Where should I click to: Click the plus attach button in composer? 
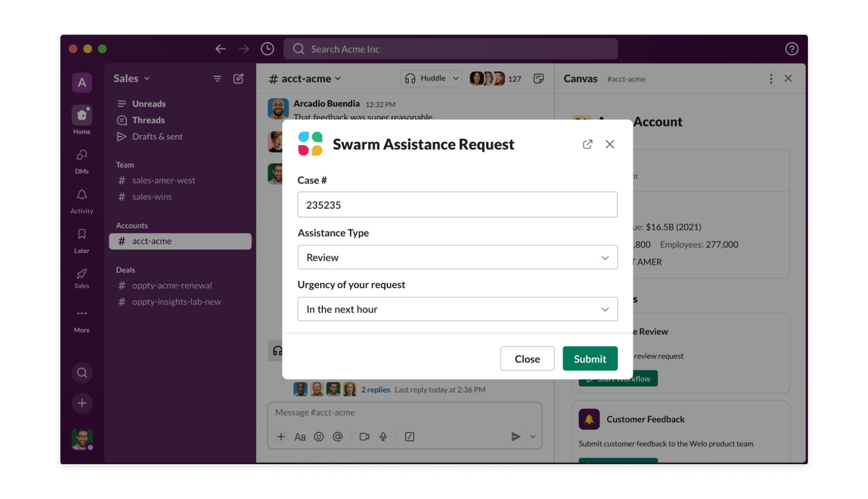(x=281, y=437)
